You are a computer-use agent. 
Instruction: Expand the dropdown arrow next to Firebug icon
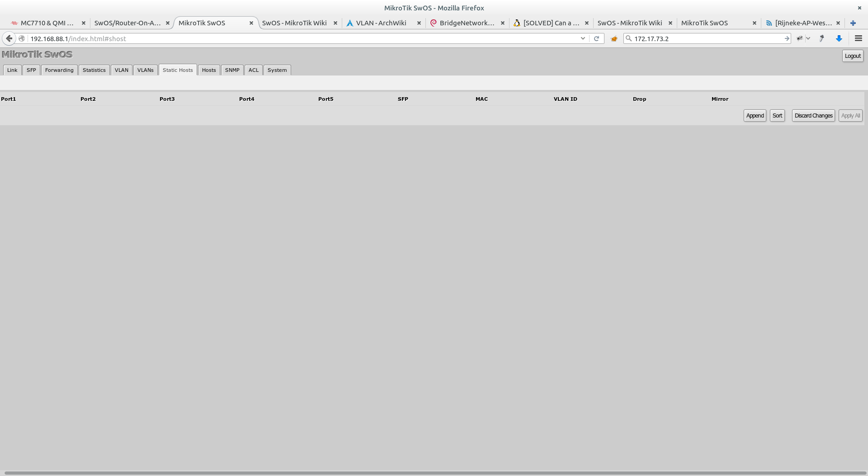click(x=808, y=38)
